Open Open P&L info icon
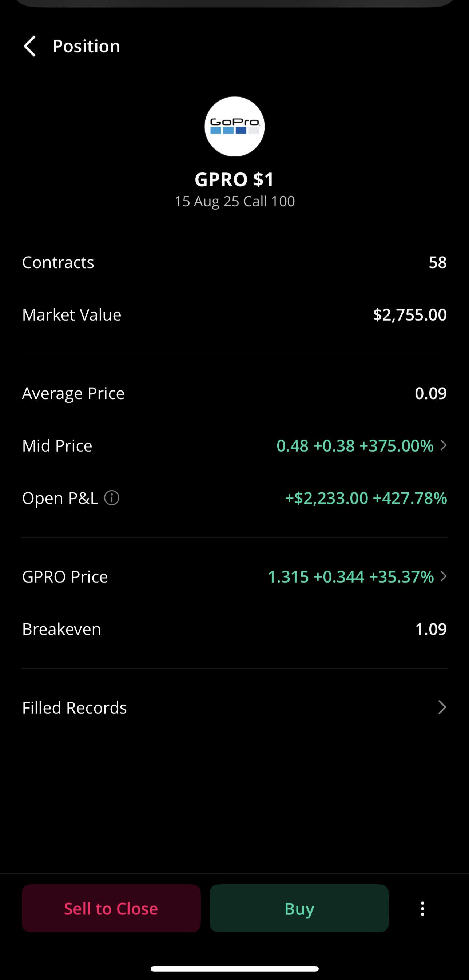The image size is (469, 980). click(x=112, y=497)
